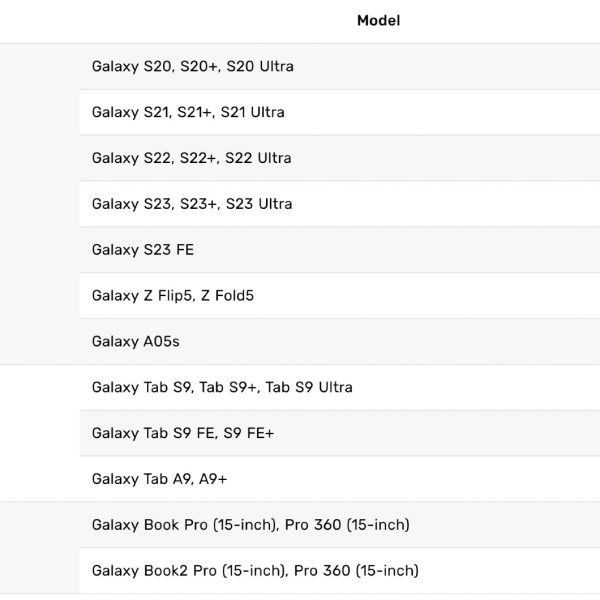Viewport: 600px width, 600px height.
Task: Click the Model column header
Action: pos(378,21)
